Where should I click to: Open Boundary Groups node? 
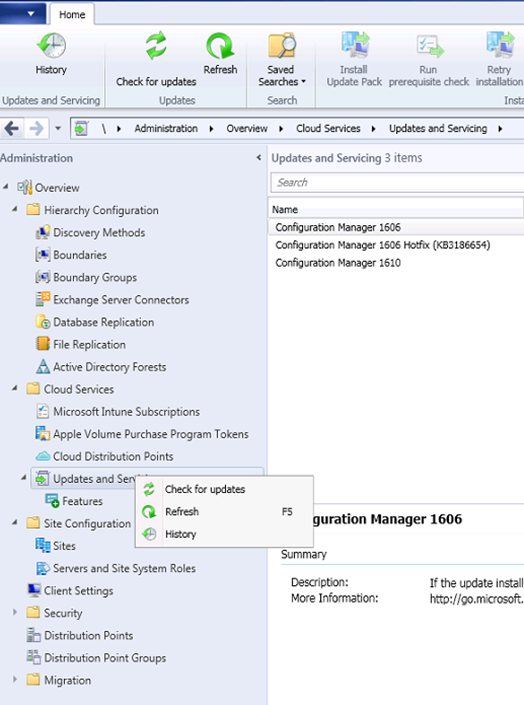[86, 277]
